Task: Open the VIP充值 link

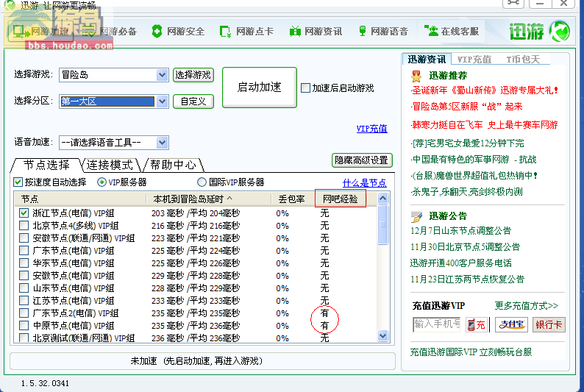Action: tap(371, 129)
